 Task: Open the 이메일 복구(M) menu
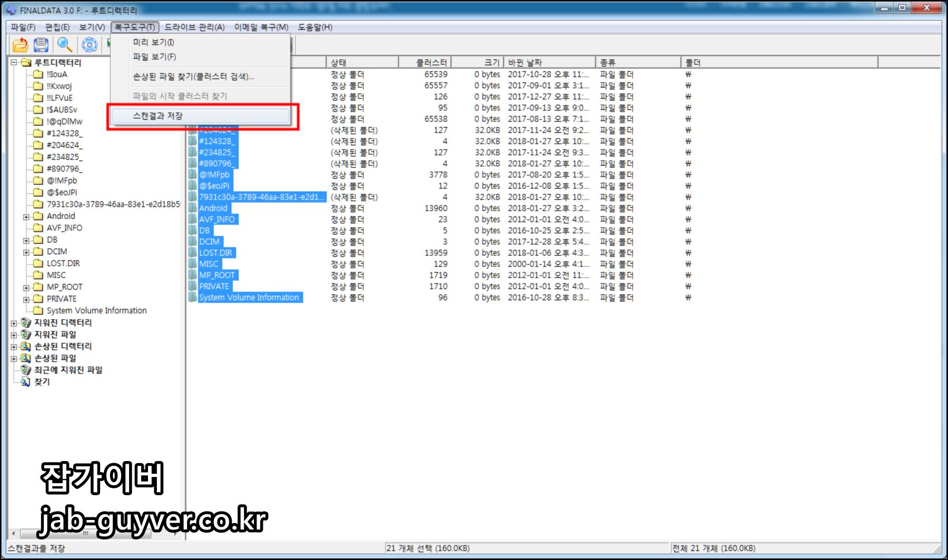262,27
